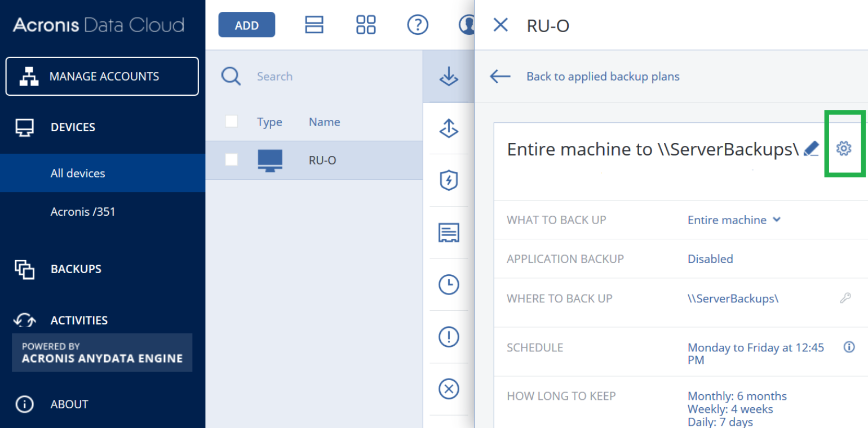Click the Activities sync arrows icon

(25, 320)
